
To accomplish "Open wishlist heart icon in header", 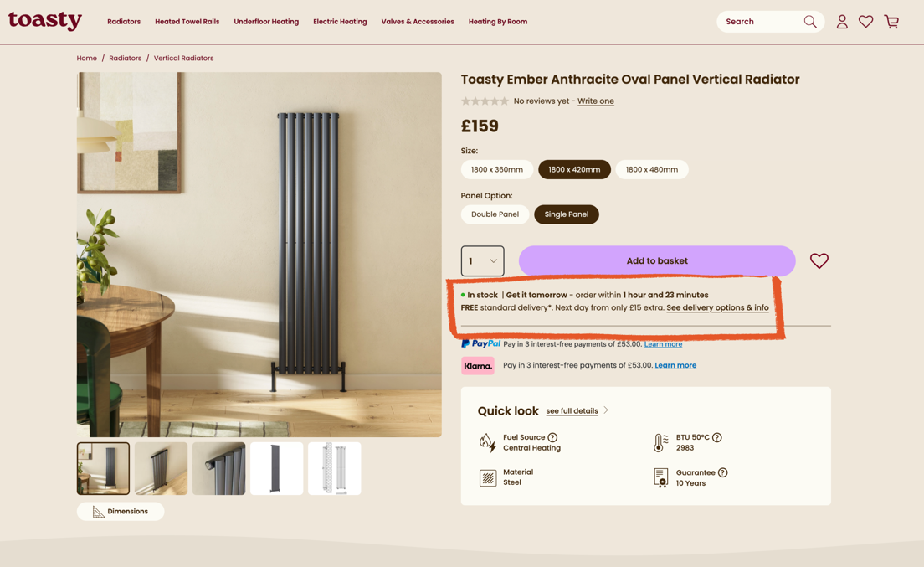I will 866,22.
